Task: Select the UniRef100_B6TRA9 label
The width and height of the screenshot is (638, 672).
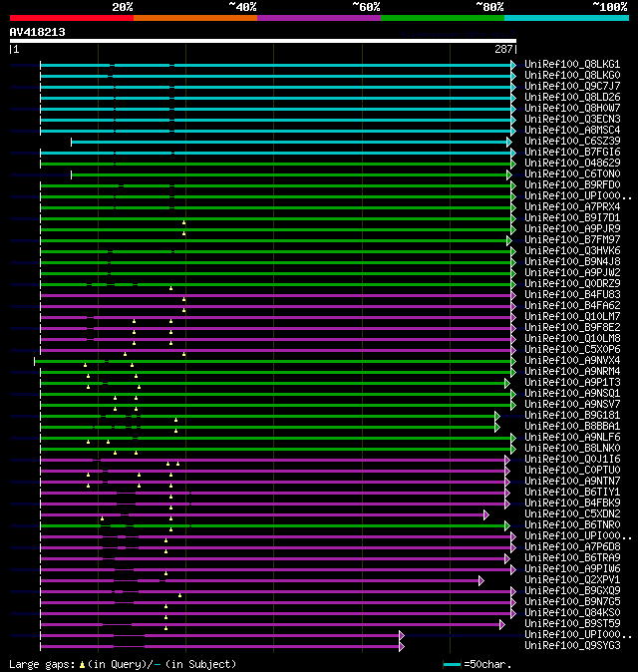Action: 572,558
